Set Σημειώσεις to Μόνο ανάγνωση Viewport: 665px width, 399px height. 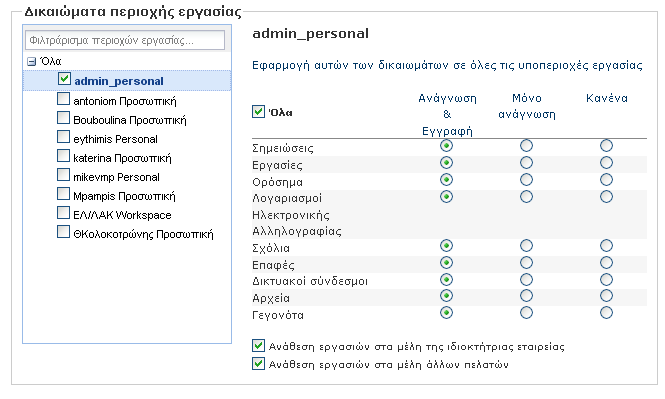pos(526,146)
